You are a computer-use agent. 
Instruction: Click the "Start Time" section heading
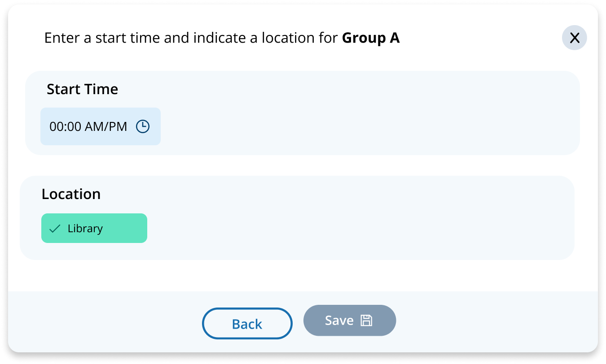pos(82,89)
